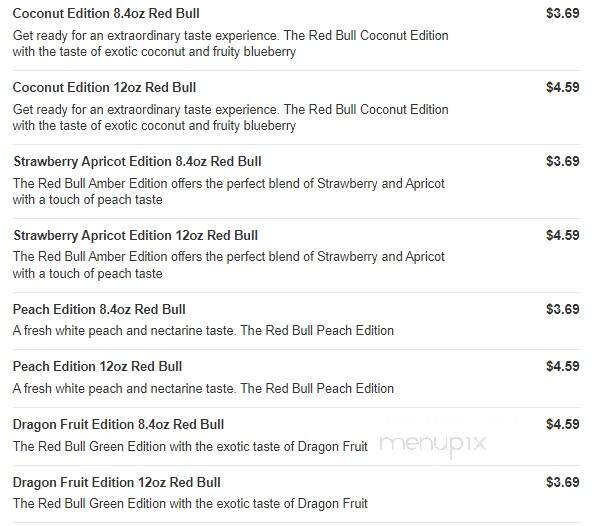612x526 pixels.
Task: Open Coconut Edition 12oz Red Bull item
Action: coord(104,87)
